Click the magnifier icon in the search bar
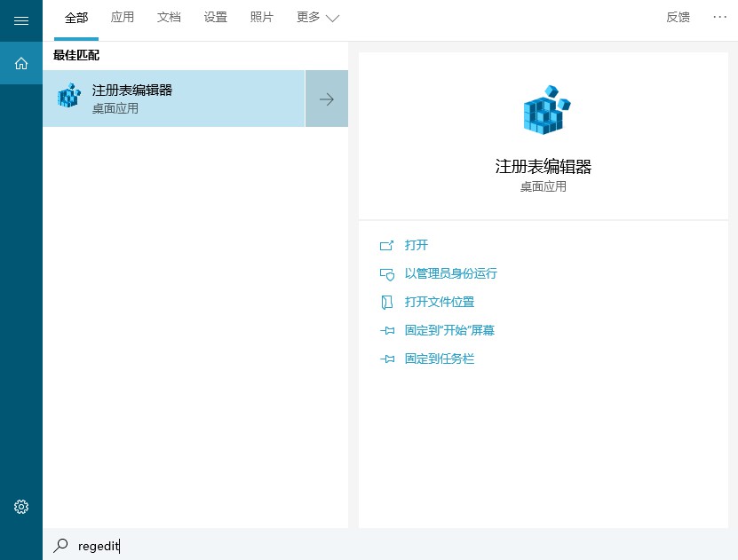 click(x=60, y=546)
